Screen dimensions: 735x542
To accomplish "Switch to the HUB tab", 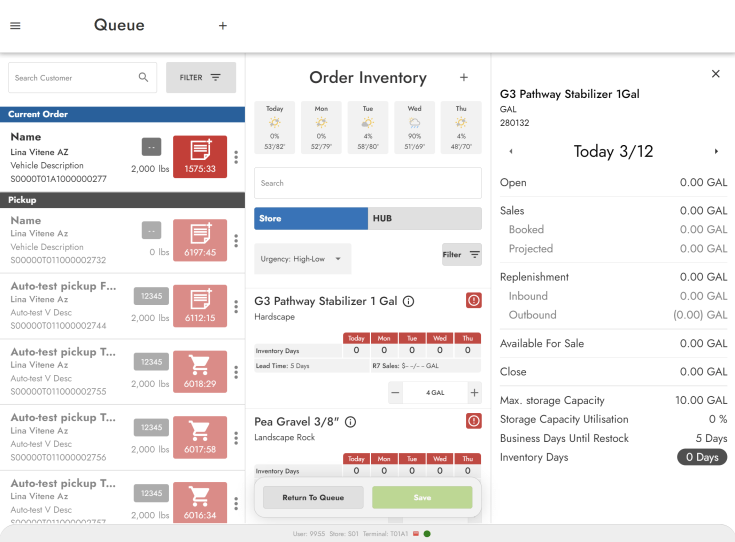I will pyautogui.click(x=425, y=218).
